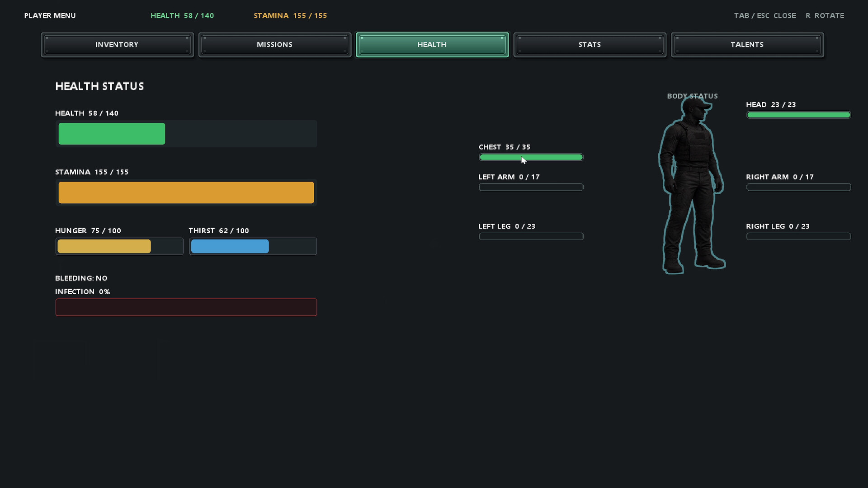Click the Right Leg empty bar
The height and width of the screenshot is (488, 868).
point(798,236)
